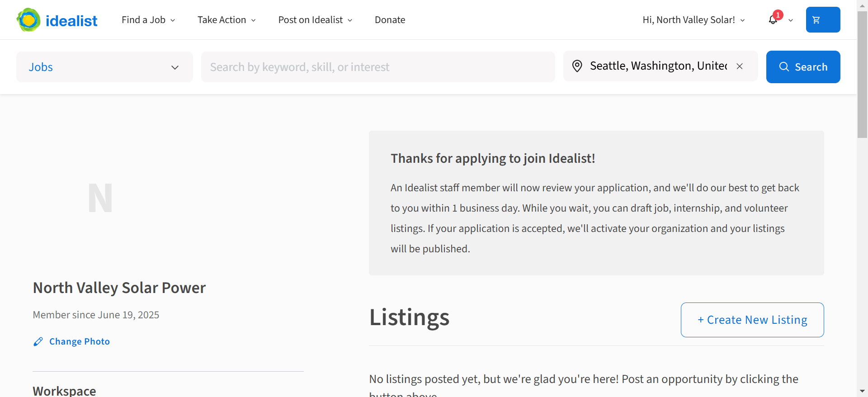Click the North Valley Solar Power name
This screenshot has height=397, width=868.
click(119, 288)
